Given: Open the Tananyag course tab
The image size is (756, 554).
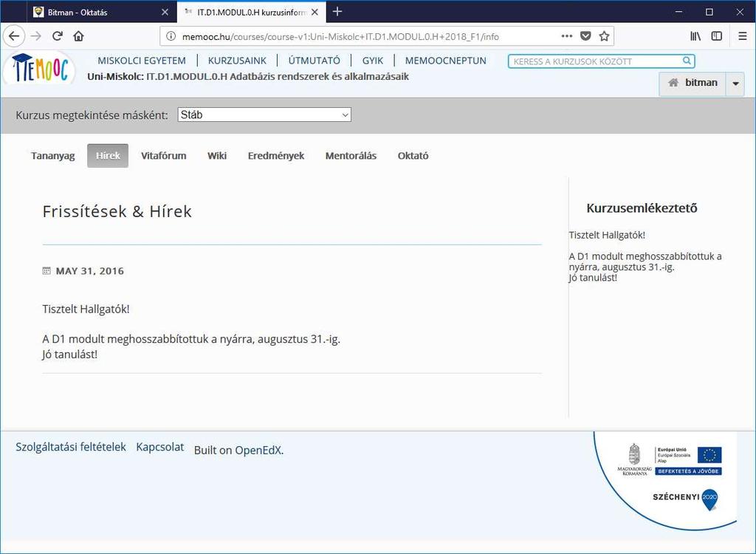Looking at the screenshot, I should [53, 156].
